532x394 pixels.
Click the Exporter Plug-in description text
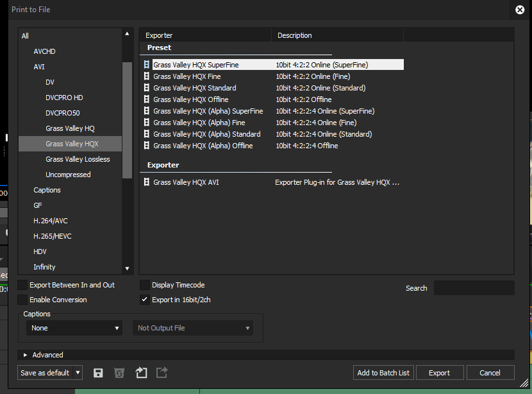click(337, 182)
